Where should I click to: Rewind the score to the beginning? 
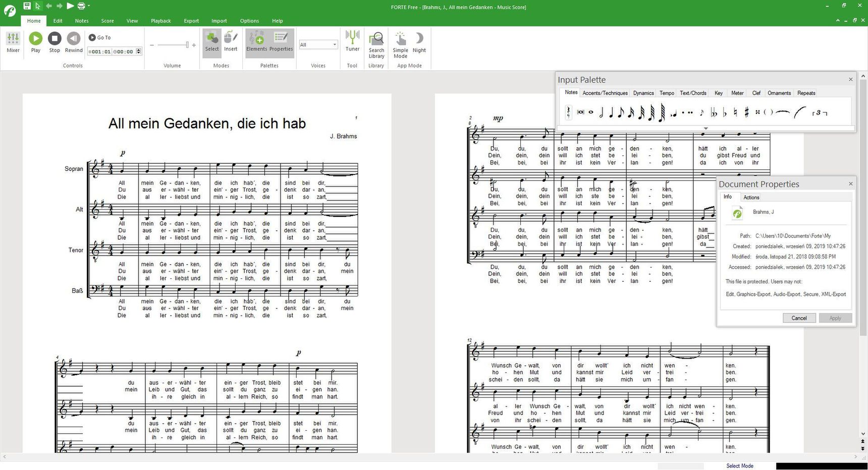coord(74,42)
